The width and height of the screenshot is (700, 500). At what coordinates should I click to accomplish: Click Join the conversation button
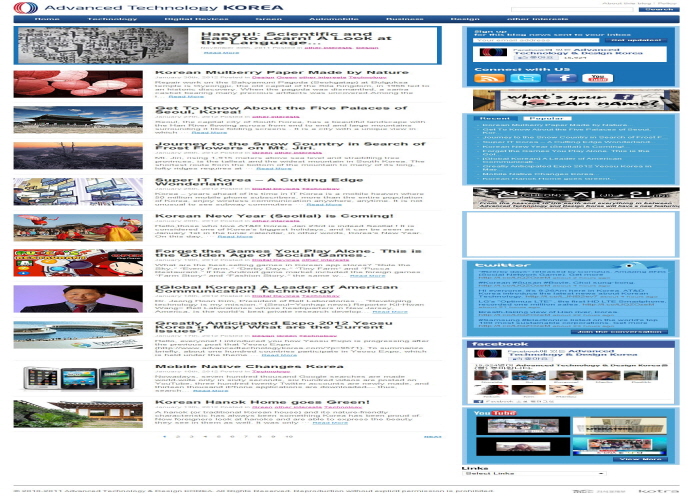(x=619, y=332)
